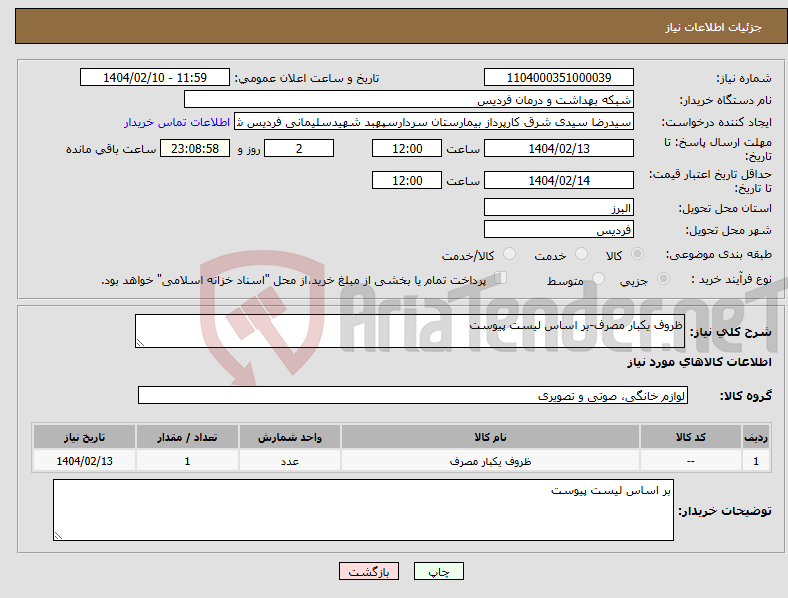Viewport: 788px width, 598px height.
Task: Select the خدمت radio button
Action: (581, 254)
